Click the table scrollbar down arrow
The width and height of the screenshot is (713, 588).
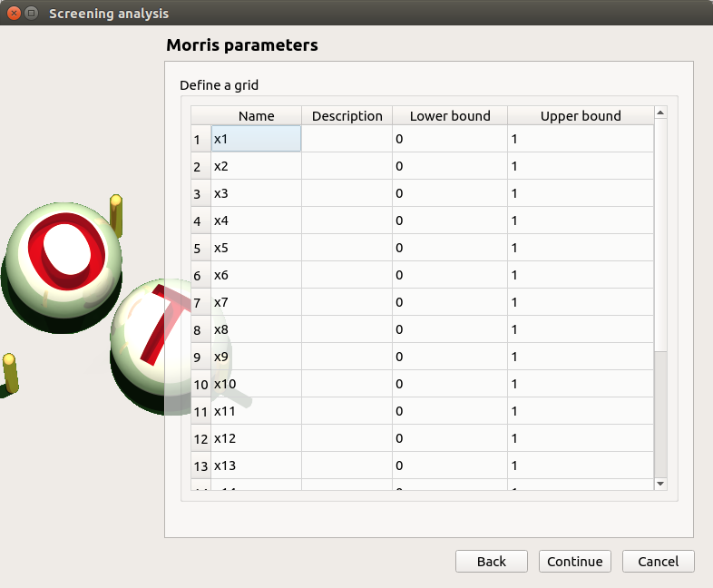click(660, 485)
